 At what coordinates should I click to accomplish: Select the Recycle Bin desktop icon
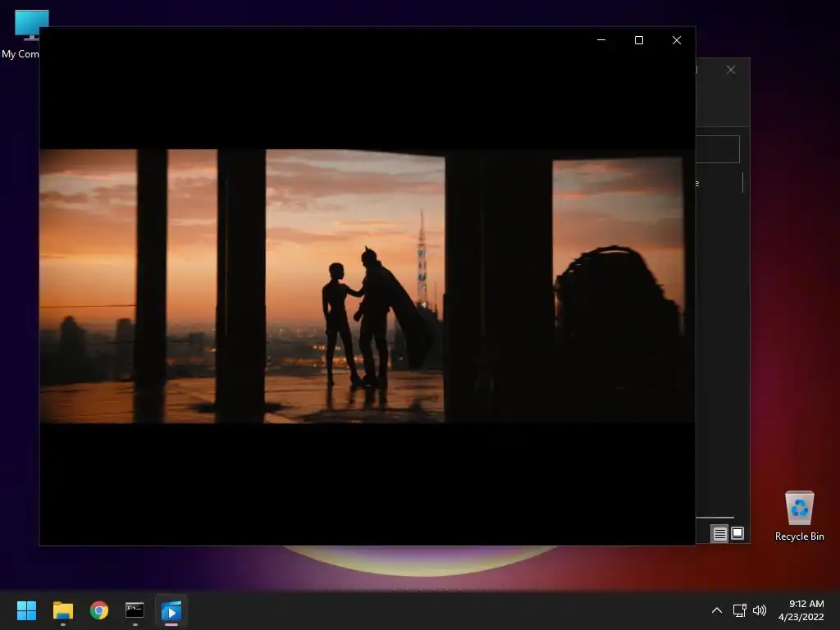coord(799,516)
